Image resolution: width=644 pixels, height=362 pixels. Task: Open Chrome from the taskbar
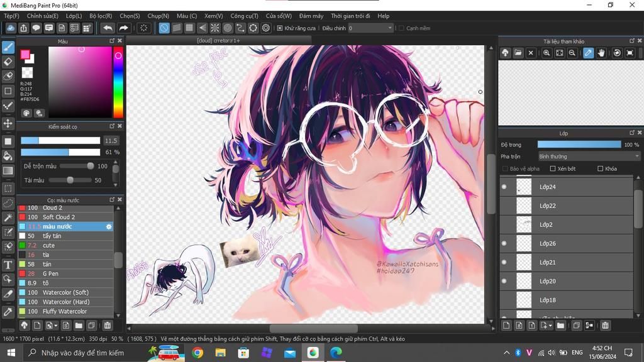[x=197, y=353]
